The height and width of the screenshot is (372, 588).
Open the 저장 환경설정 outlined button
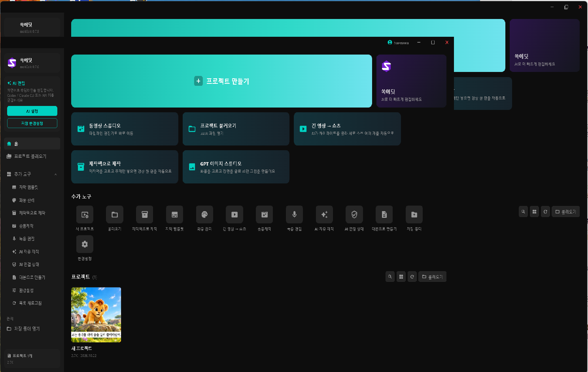pyautogui.click(x=32, y=123)
